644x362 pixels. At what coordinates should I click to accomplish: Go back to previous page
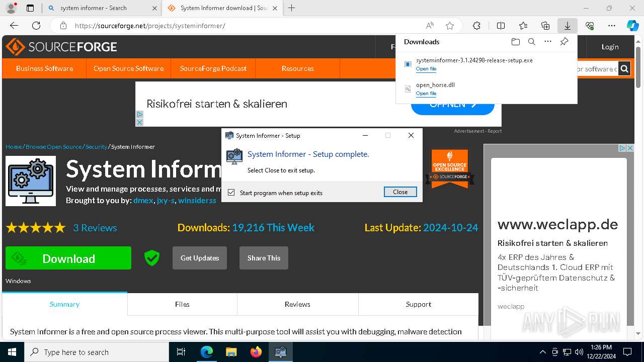click(14, 26)
